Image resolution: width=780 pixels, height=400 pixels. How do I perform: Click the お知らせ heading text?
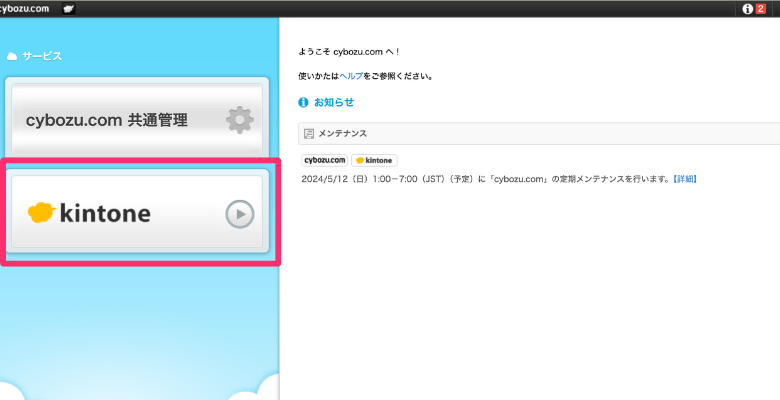tap(334, 102)
